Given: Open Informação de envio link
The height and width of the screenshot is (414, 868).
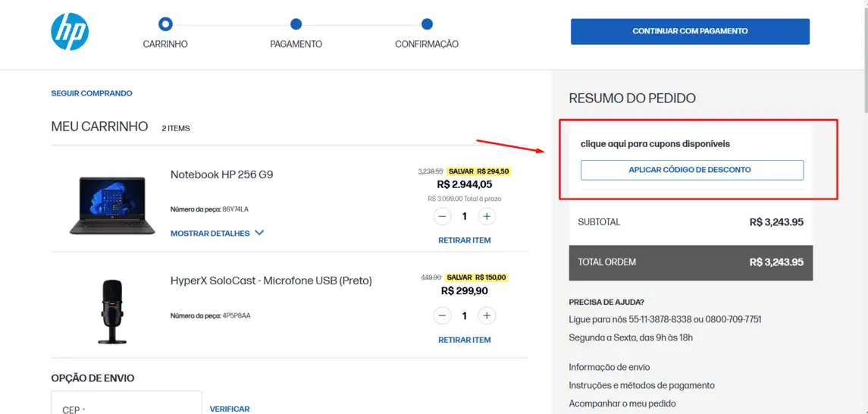Looking at the screenshot, I should [x=609, y=367].
